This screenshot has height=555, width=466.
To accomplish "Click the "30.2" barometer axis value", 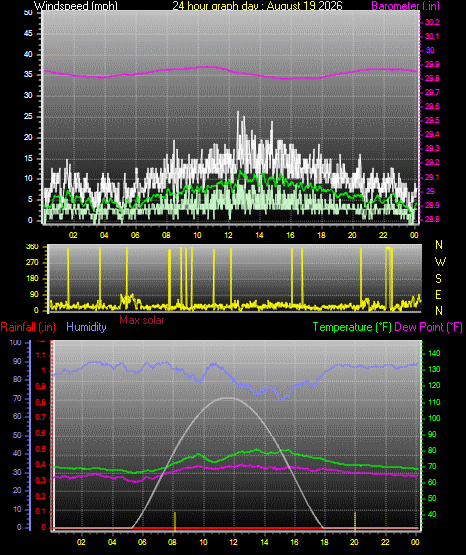I will 432,22.
